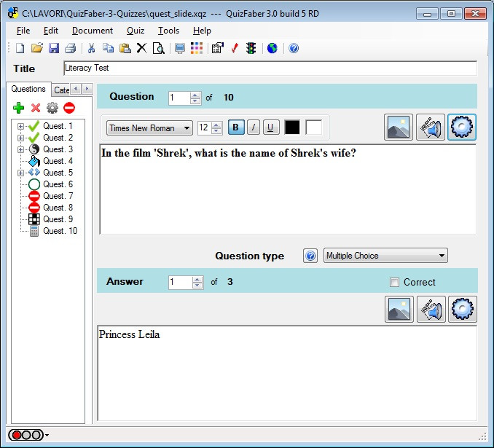Open traffic light status dropdown arrow

tap(47, 435)
